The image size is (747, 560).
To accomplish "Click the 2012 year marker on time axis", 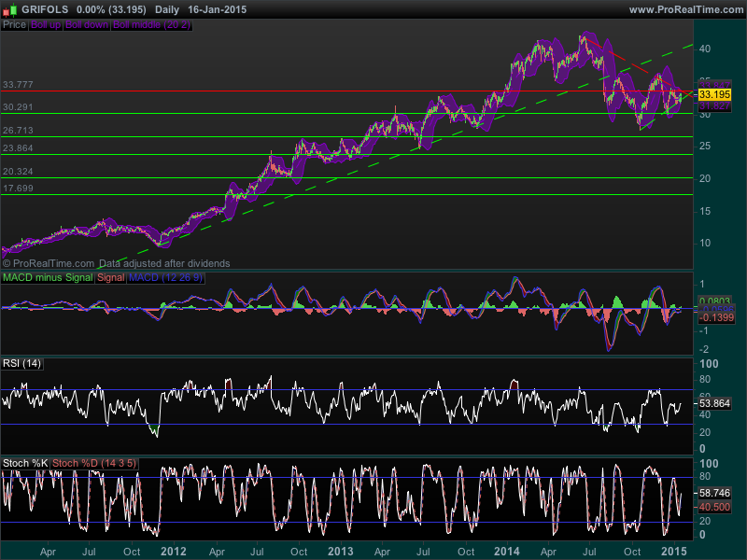I will tap(174, 552).
